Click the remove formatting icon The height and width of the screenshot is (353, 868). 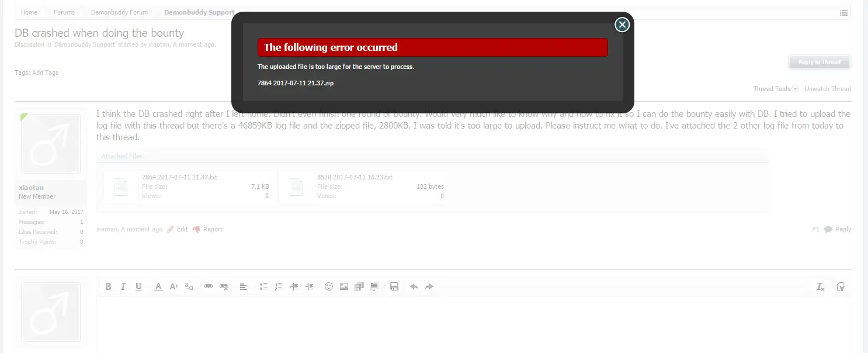(x=821, y=286)
